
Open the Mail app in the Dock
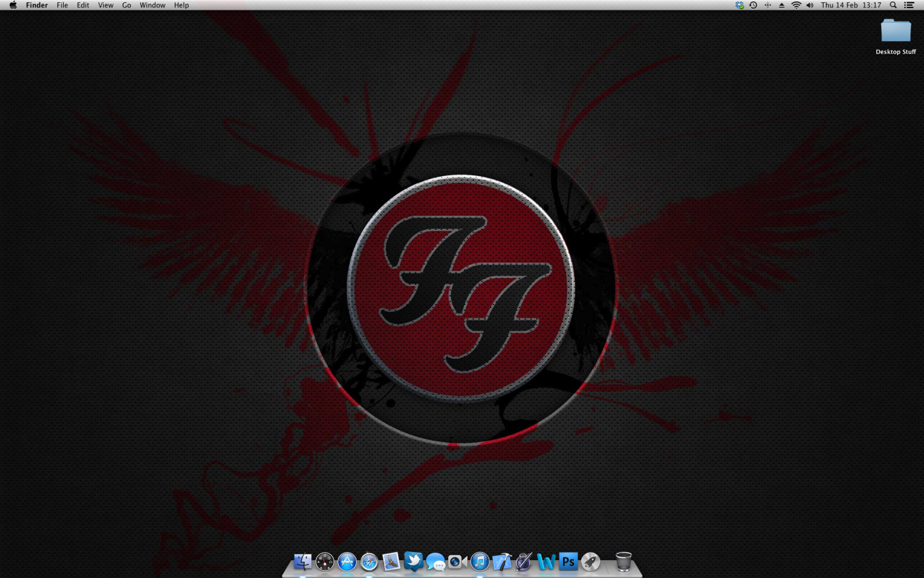(391, 561)
